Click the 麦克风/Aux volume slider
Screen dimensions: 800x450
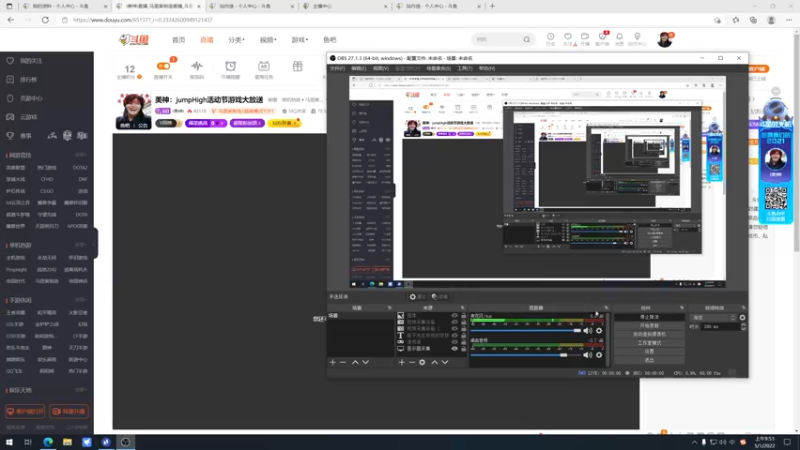[x=526, y=331]
